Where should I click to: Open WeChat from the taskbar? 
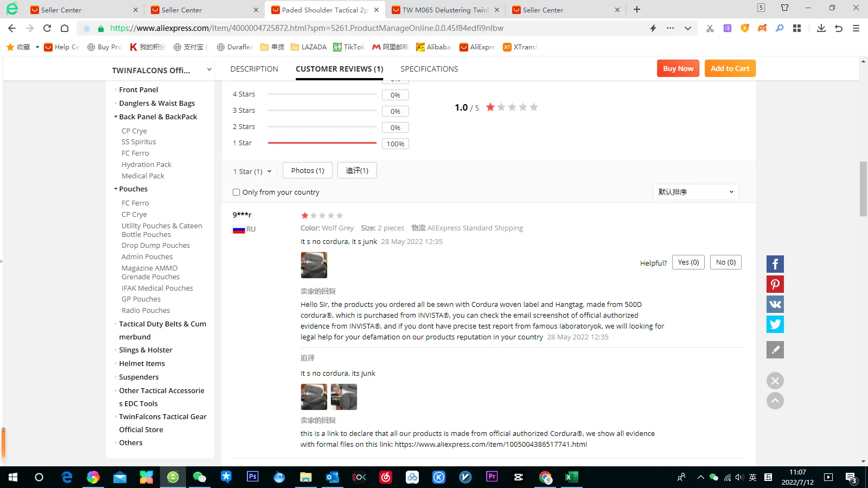pos(200,477)
